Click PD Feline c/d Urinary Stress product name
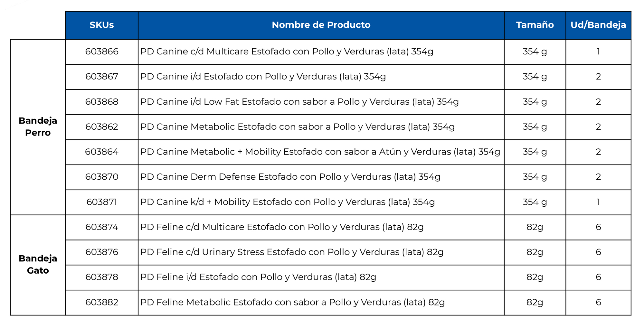 pyautogui.click(x=292, y=252)
